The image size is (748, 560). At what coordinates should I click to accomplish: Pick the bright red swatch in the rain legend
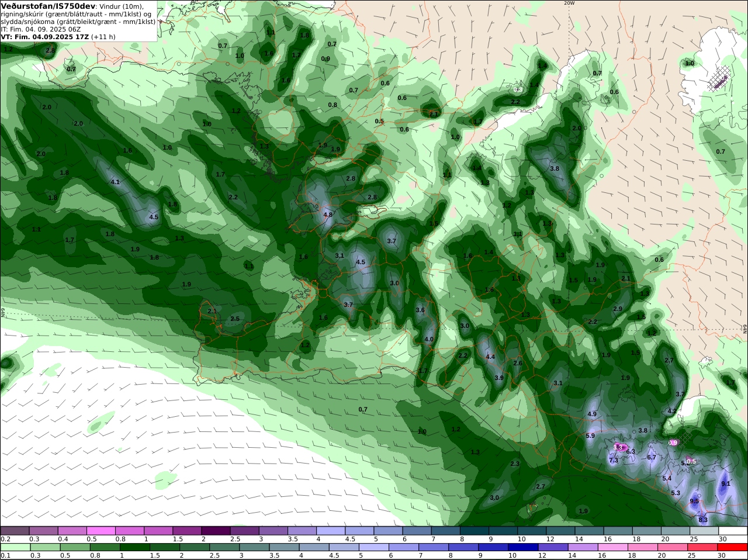click(x=733, y=547)
